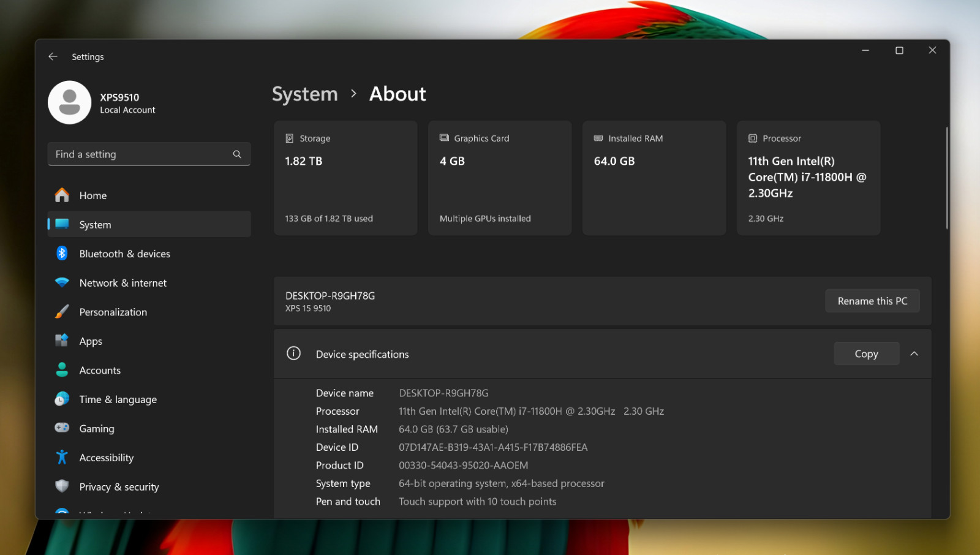Open the Apps sidebar icon
This screenshot has height=555, width=980.
click(x=62, y=341)
